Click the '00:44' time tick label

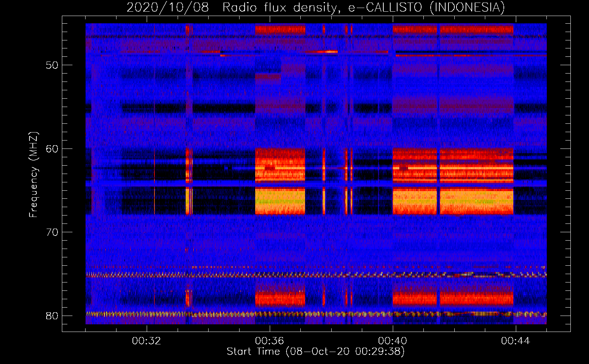(516, 341)
